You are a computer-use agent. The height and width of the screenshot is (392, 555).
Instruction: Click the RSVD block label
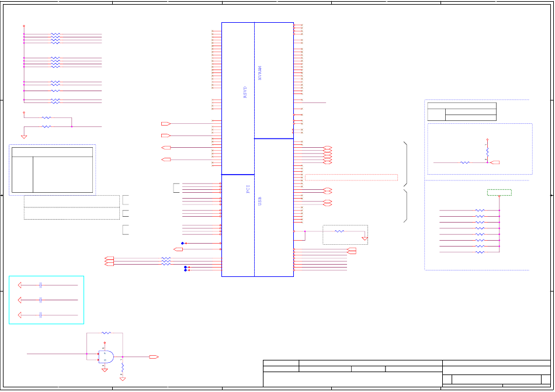point(245,92)
